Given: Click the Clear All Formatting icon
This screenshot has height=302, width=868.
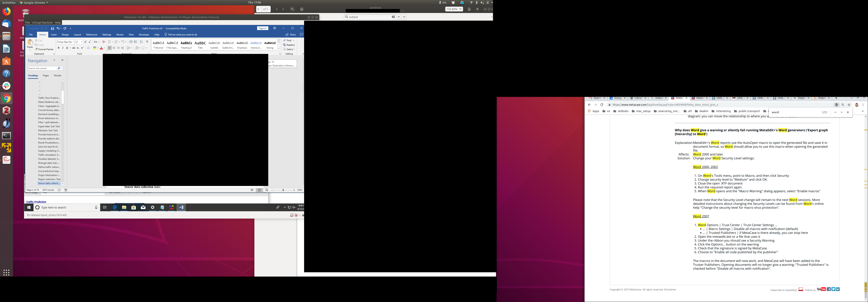Looking at the screenshot, I should pyautogui.click(x=103, y=42).
